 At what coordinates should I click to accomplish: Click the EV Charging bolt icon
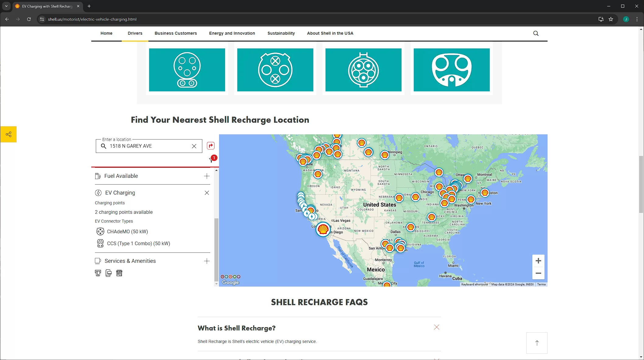pyautogui.click(x=98, y=193)
